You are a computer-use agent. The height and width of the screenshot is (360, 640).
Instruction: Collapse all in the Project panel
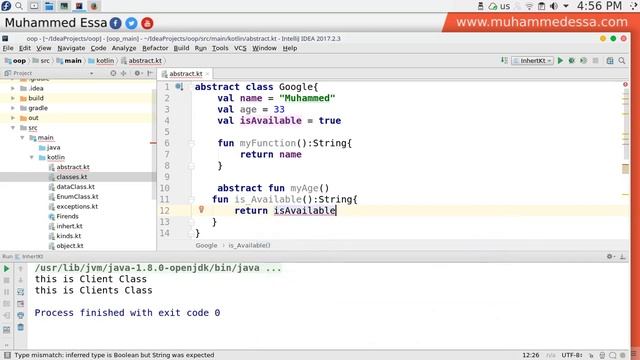point(124,73)
